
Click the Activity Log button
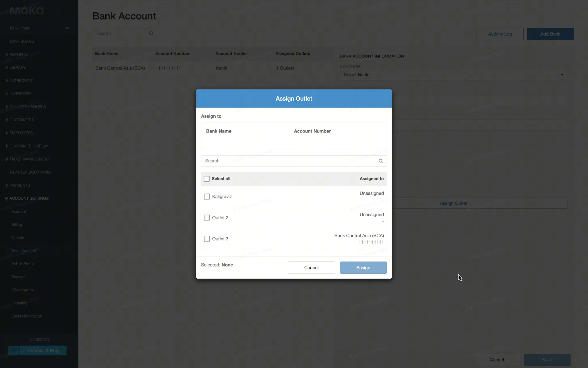point(500,34)
